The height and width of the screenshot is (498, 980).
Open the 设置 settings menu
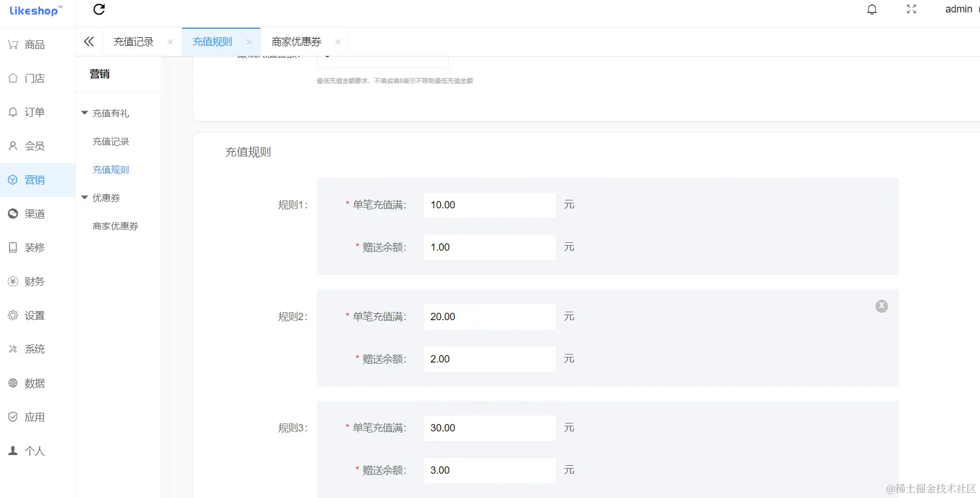[37, 316]
